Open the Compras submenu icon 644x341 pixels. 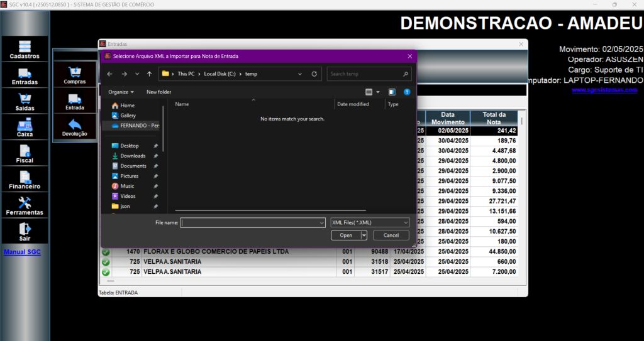(75, 75)
